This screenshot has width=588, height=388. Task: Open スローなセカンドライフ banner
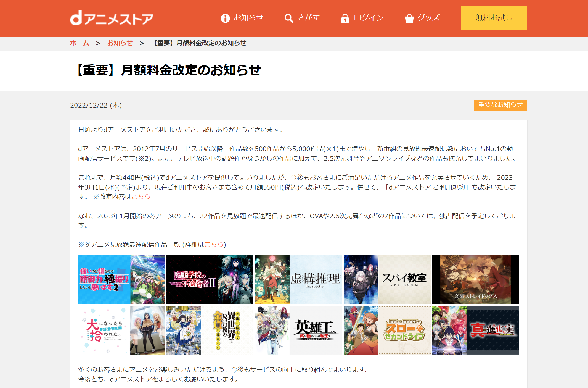(387, 330)
